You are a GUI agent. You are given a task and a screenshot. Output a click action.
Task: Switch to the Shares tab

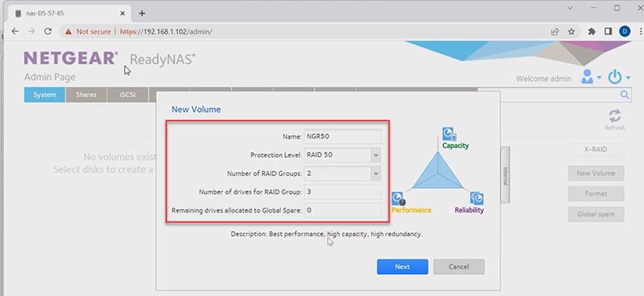87,95
